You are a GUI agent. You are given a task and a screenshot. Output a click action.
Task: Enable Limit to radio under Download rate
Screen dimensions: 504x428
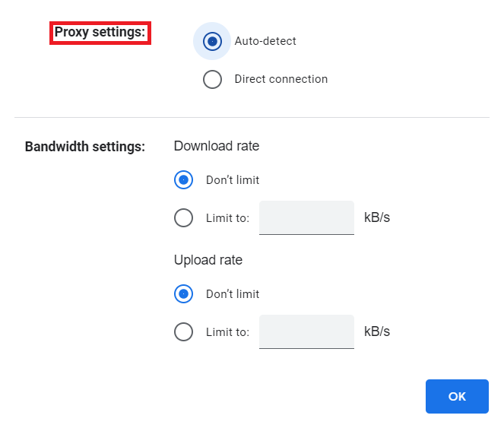[183, 218]
